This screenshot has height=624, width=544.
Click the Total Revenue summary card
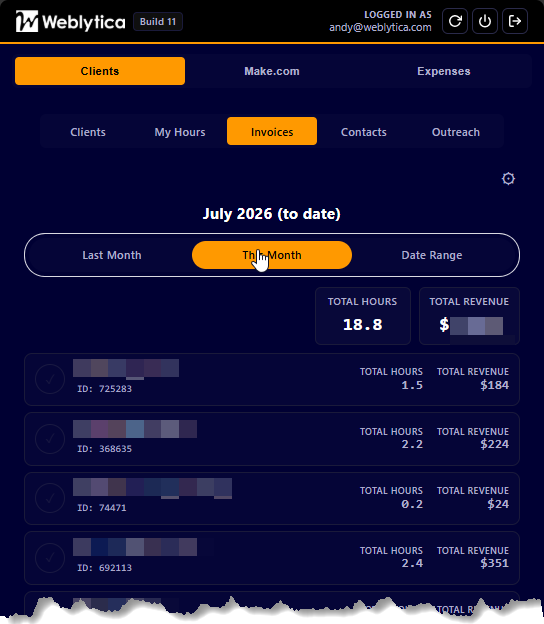click(469, 316)
